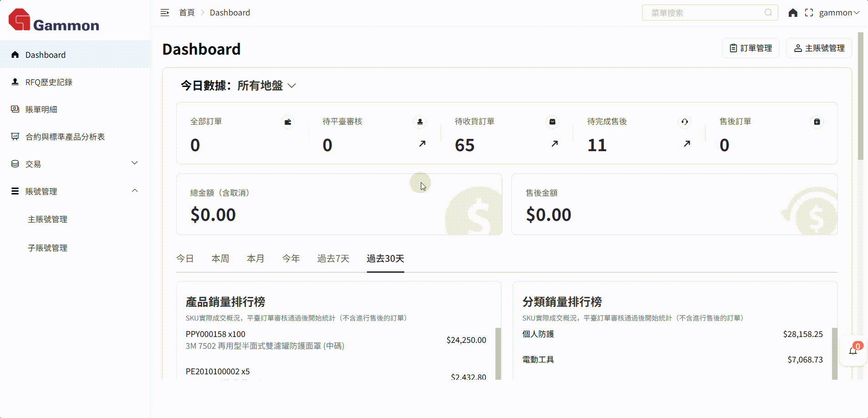
Task: Open 待平臺審核 arrow link
Action: coord(422,144)
